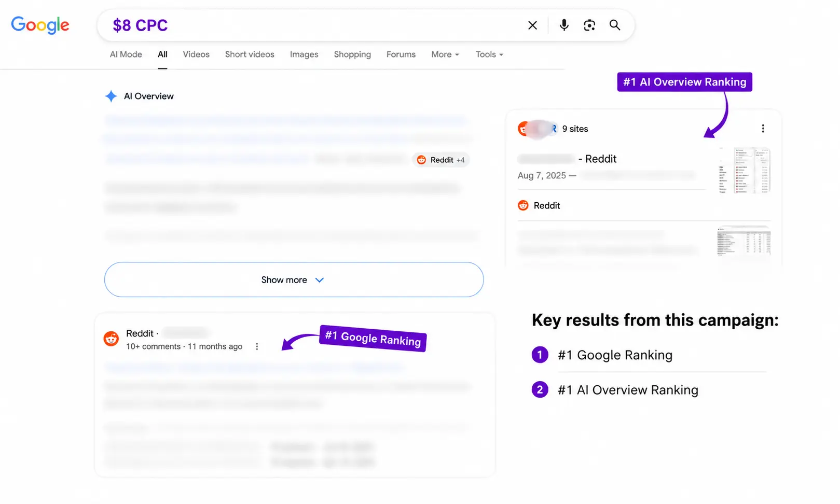Open three-dot menu on Reddit result

pos(257,346)
